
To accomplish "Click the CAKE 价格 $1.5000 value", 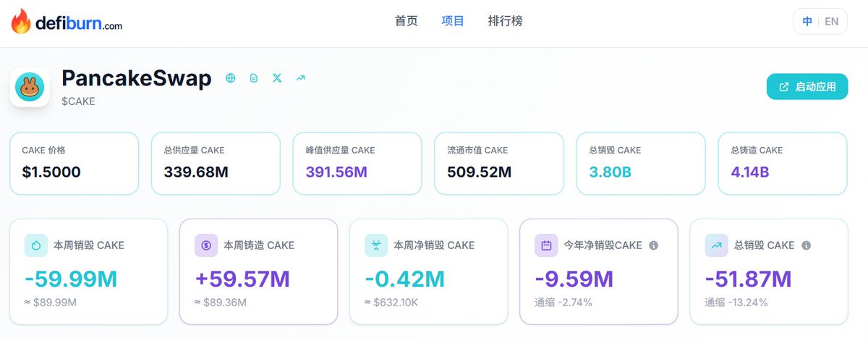I will coord(51,172).
